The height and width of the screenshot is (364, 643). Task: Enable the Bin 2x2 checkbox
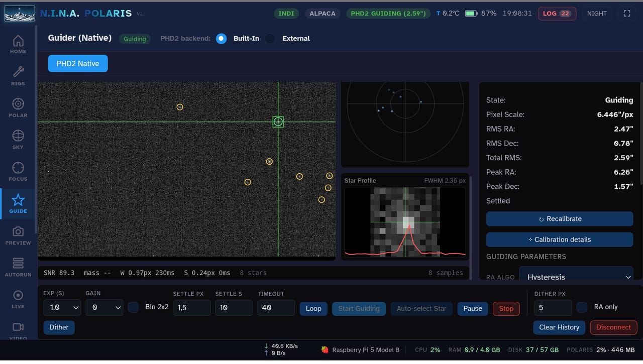(133, 307)
